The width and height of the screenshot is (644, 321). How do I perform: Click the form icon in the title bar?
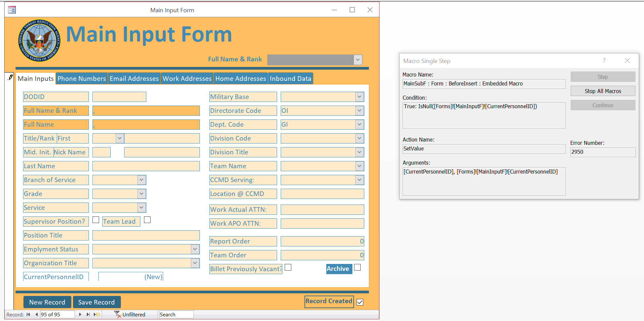click(12, 10)
